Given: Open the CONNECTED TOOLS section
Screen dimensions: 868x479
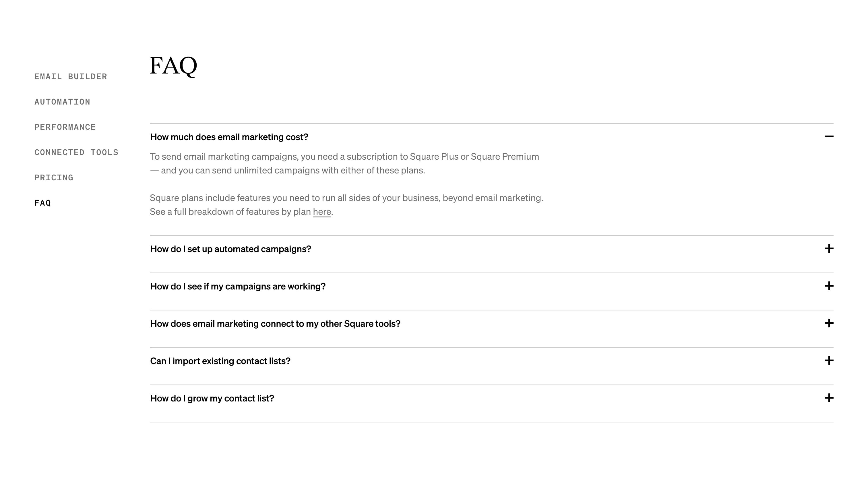Looking at the screenshot, I should tap(76, 152).
